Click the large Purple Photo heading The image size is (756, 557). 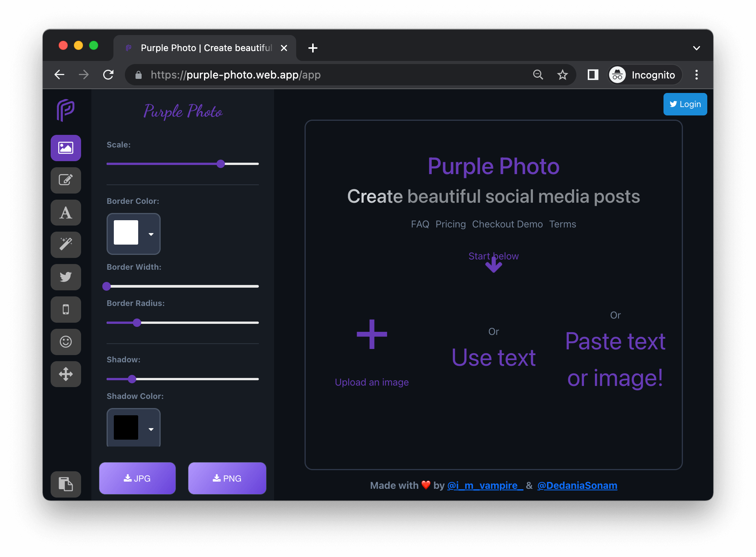click(x=494, y=166)
